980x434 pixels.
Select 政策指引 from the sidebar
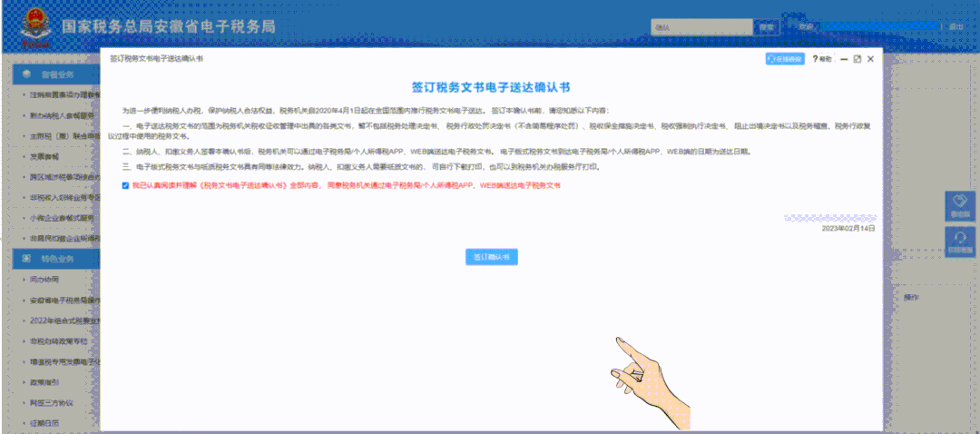tap(45, 382)
